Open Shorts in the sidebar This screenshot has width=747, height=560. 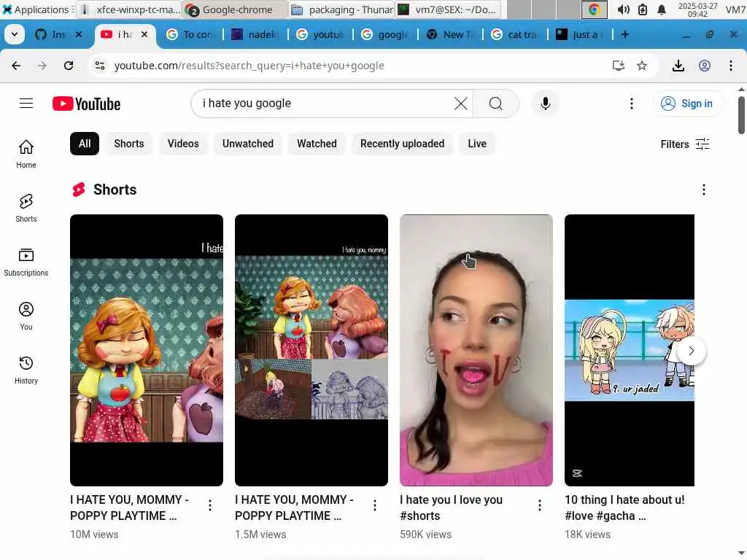(x=26, y=208)
